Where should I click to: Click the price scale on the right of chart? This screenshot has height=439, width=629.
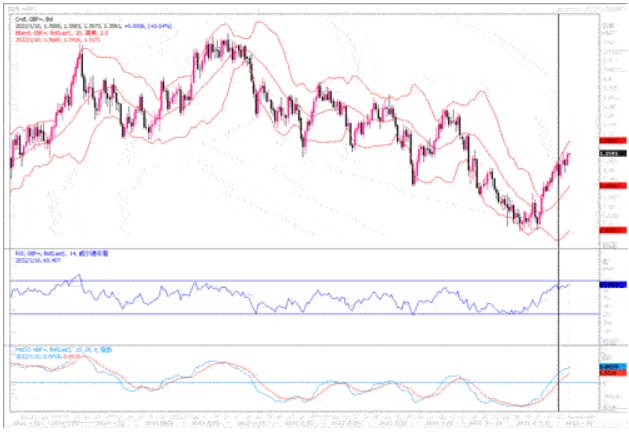click(607, 80)
